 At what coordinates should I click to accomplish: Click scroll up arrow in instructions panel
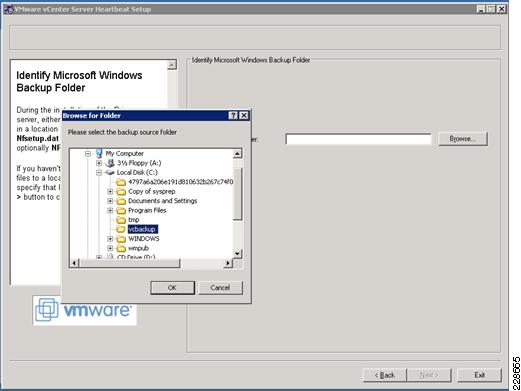click(172, 65)
